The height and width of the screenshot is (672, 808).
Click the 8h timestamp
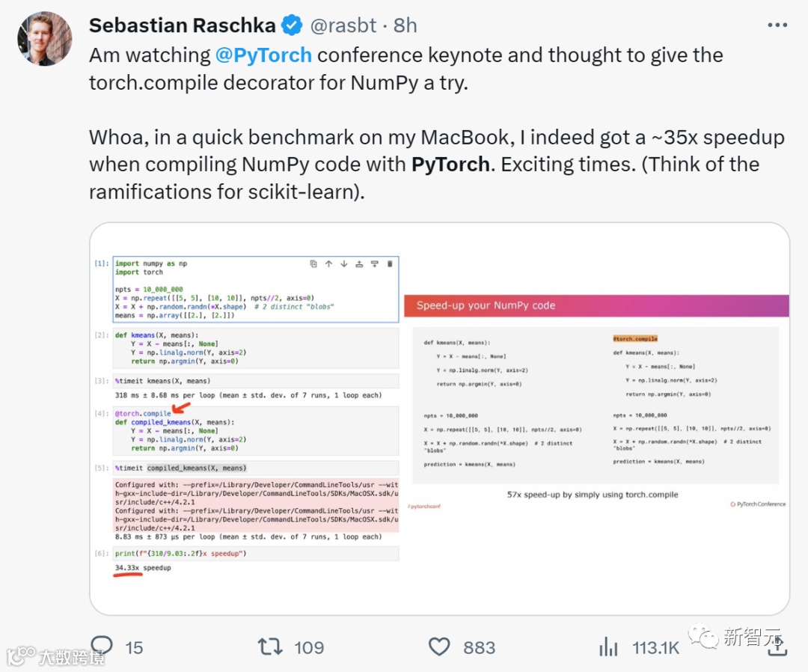coord(405,25)
